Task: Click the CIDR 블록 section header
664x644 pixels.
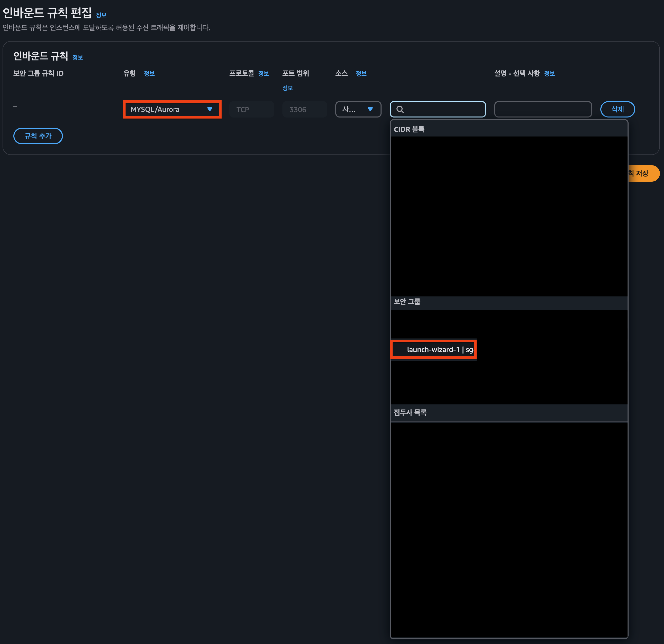Action: 409,129
